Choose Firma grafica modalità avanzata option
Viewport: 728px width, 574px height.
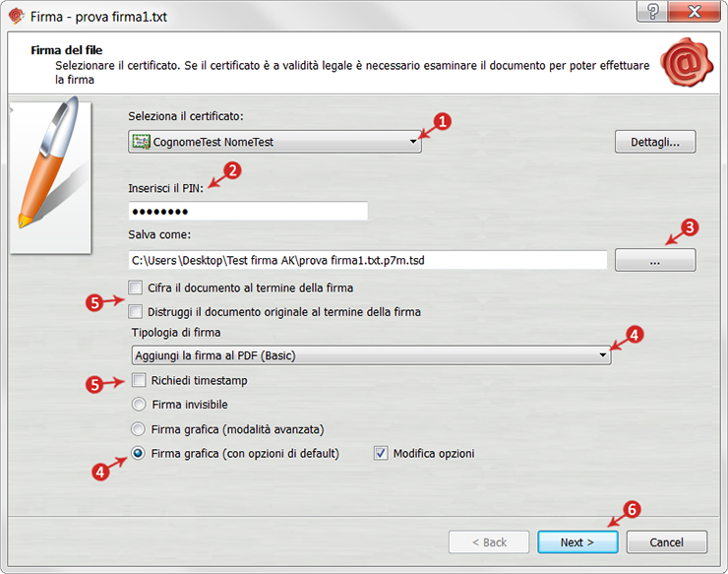coord(139,428)
